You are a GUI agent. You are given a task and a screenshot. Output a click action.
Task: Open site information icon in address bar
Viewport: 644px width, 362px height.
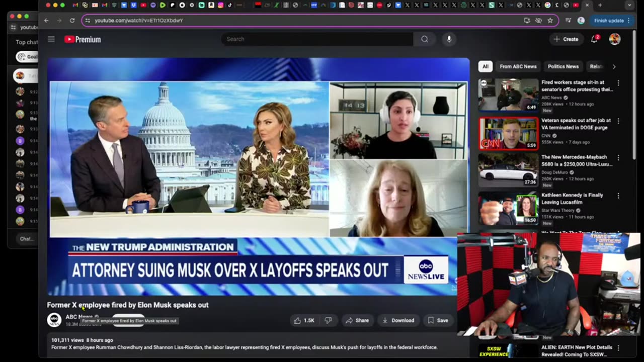[x=88, y=21]
